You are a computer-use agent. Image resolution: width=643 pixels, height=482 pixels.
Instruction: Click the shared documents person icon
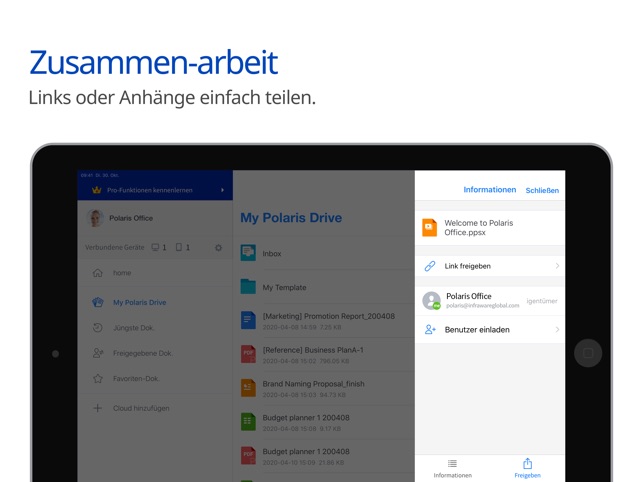point(98,353)
